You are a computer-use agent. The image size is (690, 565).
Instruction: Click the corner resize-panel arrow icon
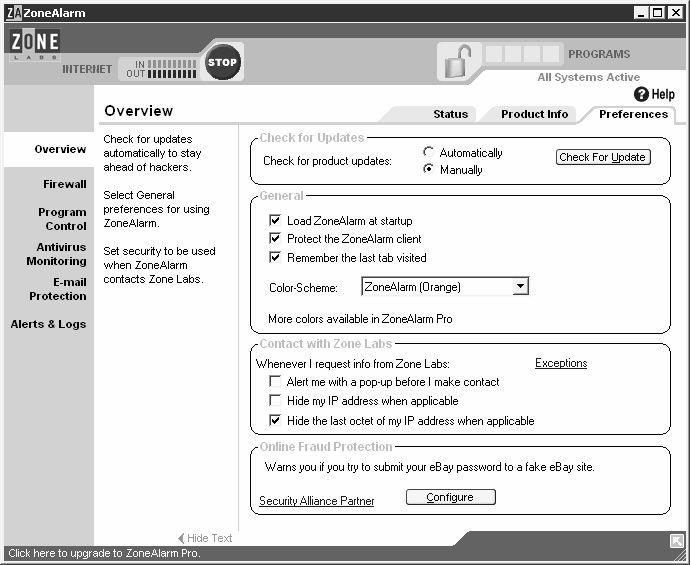point(676,541)
